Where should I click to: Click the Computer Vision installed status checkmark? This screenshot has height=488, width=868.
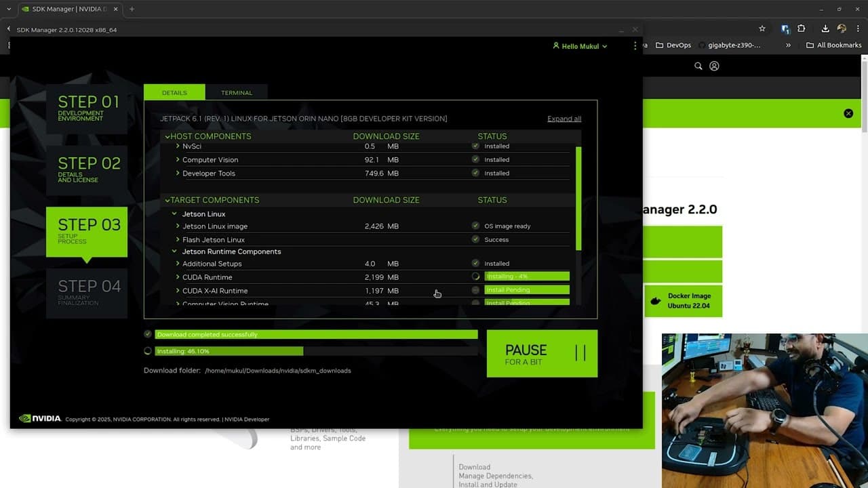[475, 159]
